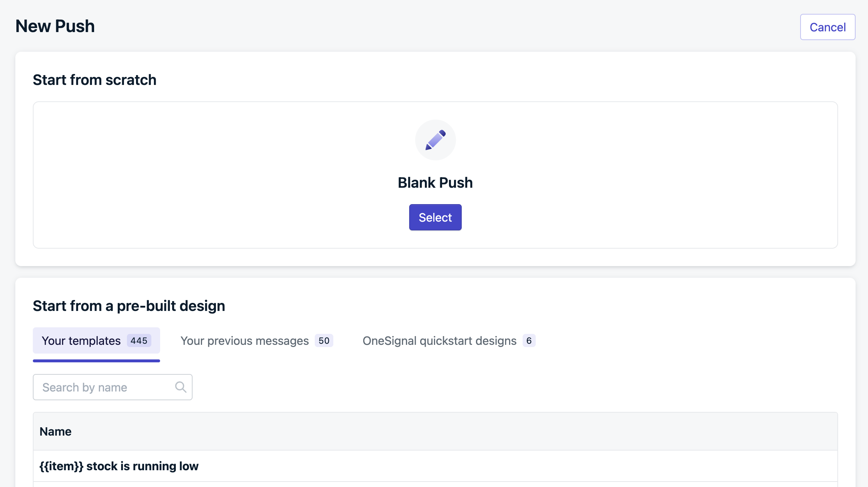The image size is (868, 487).
Task: Open Your previous messages tab
Action: [257, 340]
